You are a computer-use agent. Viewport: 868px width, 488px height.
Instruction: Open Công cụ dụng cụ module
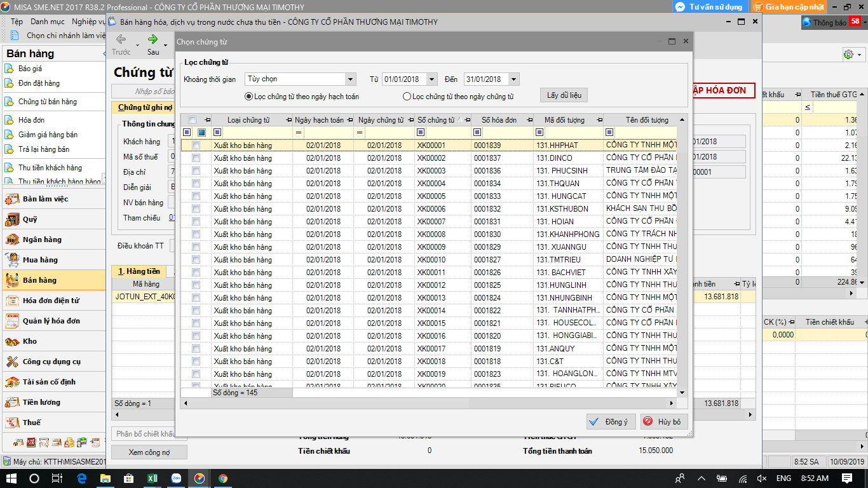[51, 362]
